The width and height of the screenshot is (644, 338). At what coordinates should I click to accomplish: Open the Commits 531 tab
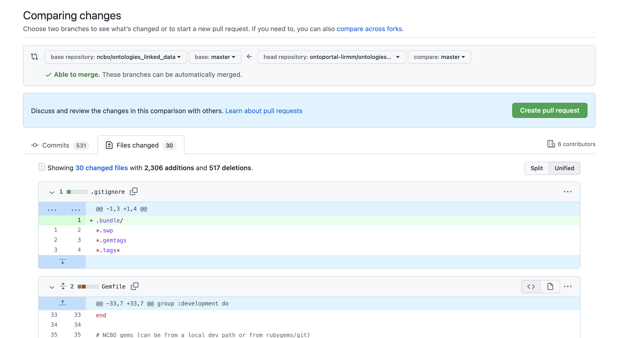coord(60,145)
